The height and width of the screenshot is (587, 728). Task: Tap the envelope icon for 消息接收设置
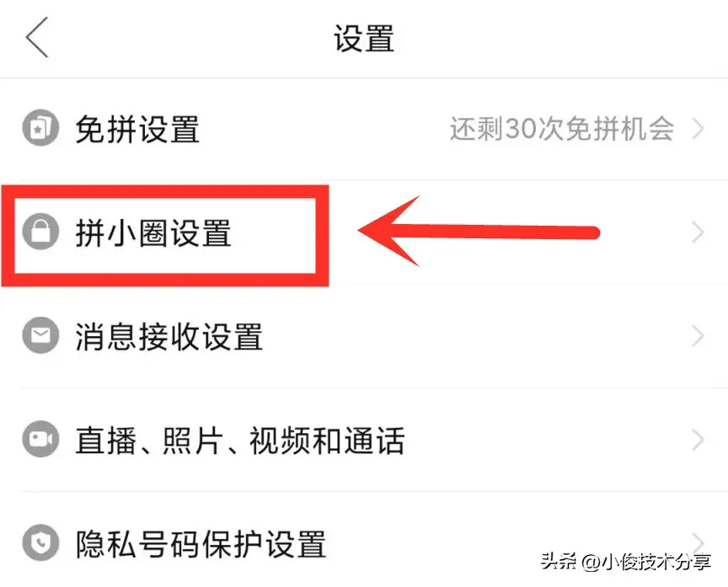40,335
